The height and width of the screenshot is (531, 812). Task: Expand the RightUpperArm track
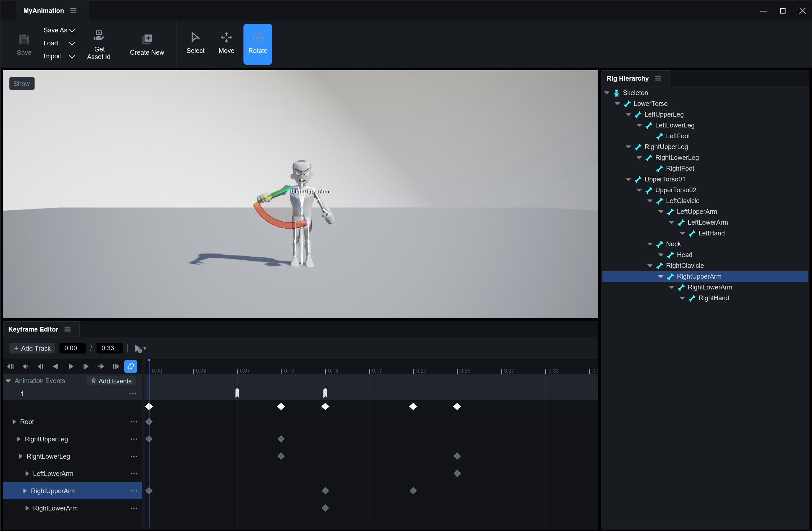click(25, 491)
